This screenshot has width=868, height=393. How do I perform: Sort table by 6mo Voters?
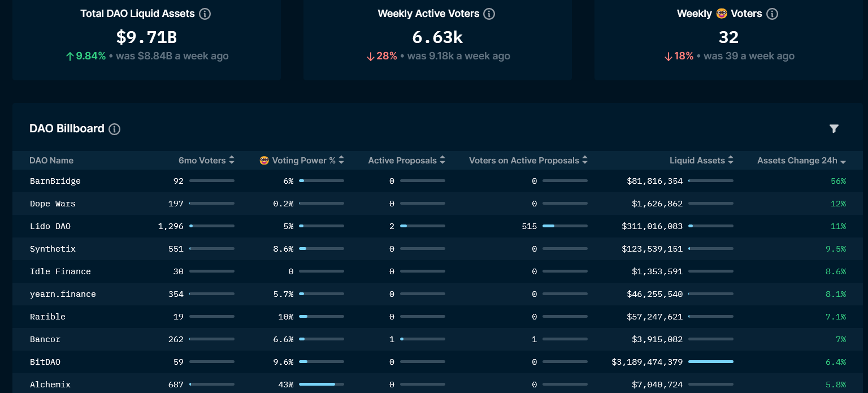[206, 161]
